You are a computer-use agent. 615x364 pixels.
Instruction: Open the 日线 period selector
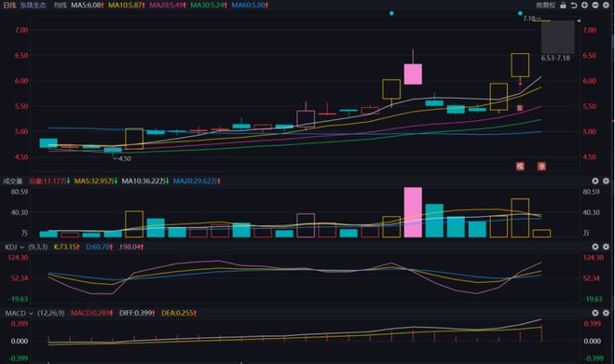(x=9, y=5)
